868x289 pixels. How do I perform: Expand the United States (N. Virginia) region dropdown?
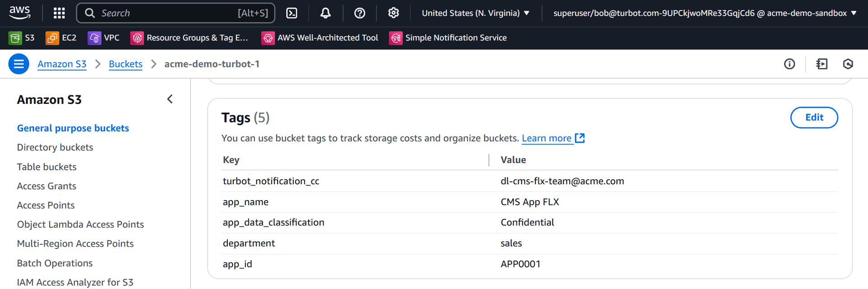coord(476,13)
